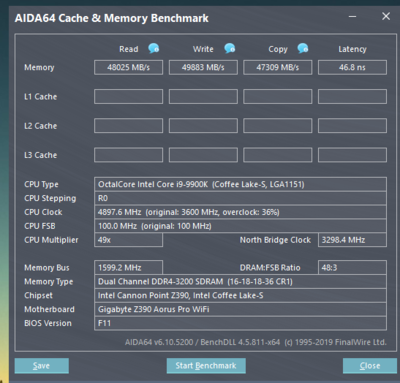Select the Memory Copy result 47309 MB/s
The image size is (400, 383).
click(x=278, y=67)
